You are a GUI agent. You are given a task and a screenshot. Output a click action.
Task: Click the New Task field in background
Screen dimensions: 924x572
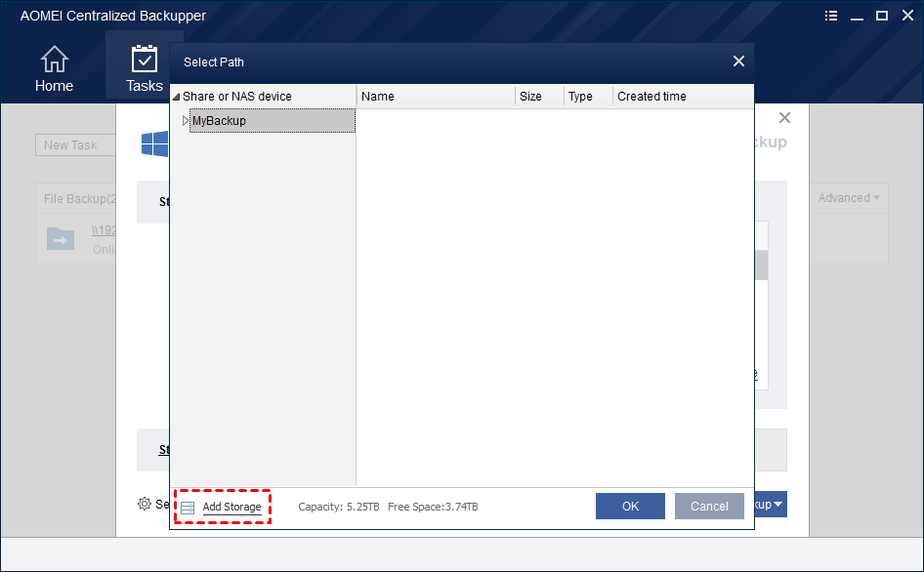[x=75, y=144]
